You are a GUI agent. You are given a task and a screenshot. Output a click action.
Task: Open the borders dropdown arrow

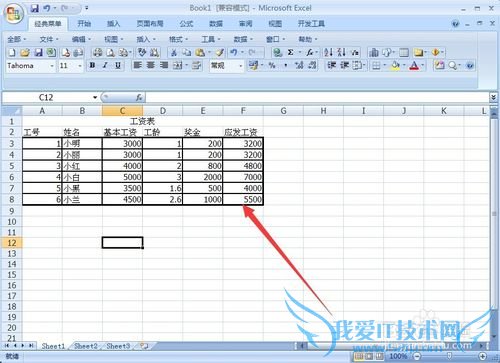(384, 65)
